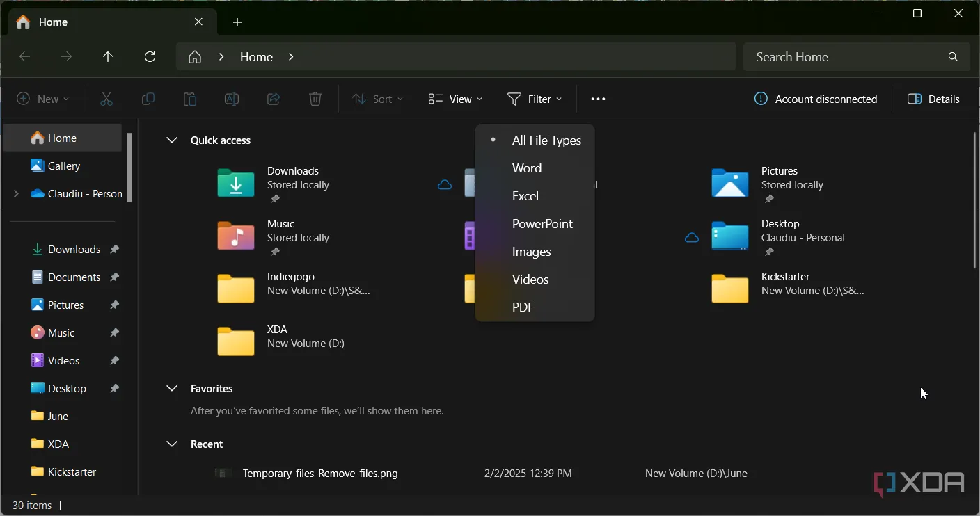
Task: Click the Cut scissors icon
Action: [106, 99]
